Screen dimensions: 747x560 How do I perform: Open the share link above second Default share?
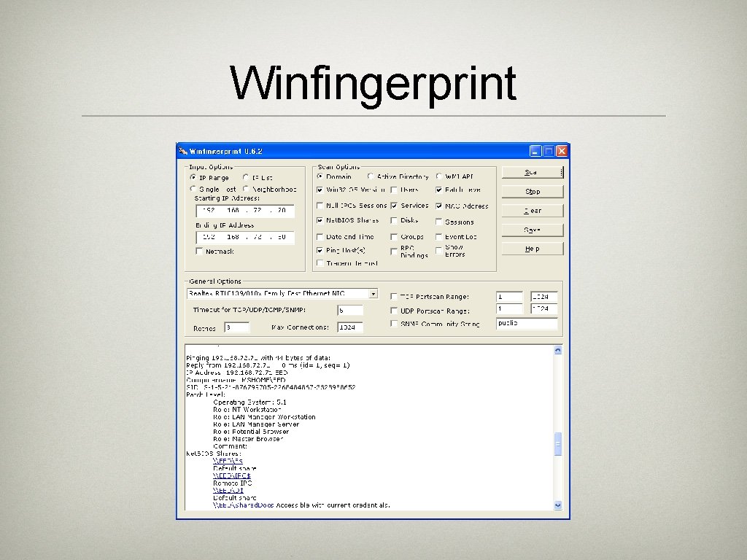228,490
